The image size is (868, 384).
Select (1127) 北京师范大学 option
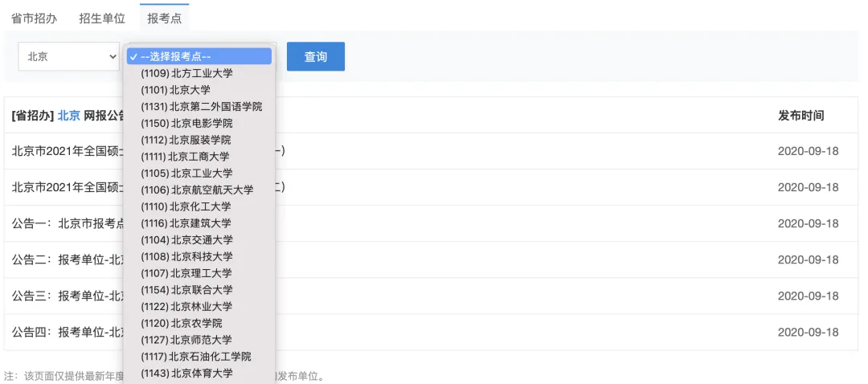coord(199,339)
